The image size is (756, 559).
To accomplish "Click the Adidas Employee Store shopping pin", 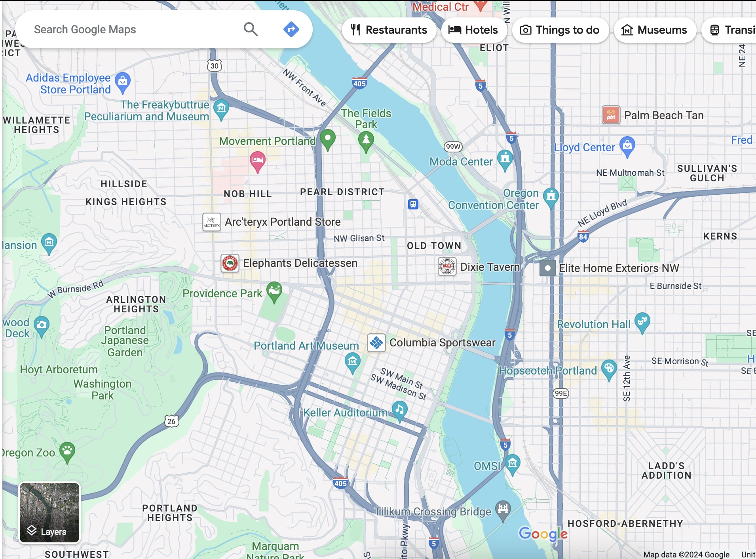I will pyautogui.click(x=123, y=82).
